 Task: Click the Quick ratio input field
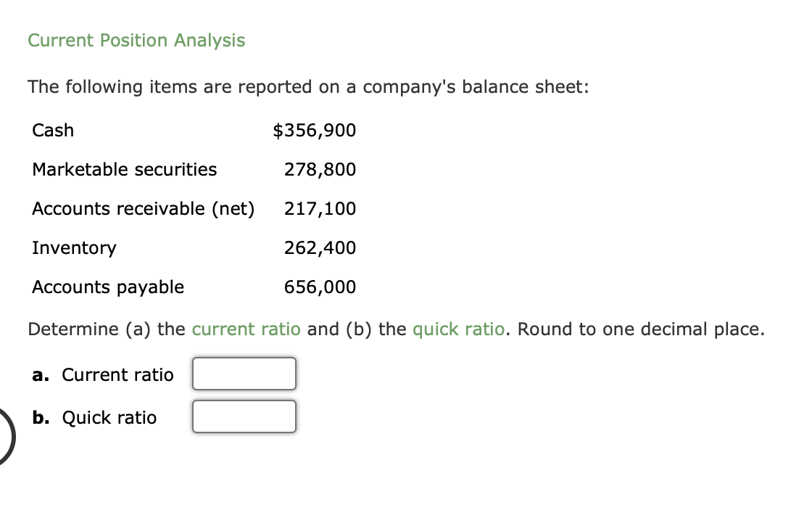244,416
